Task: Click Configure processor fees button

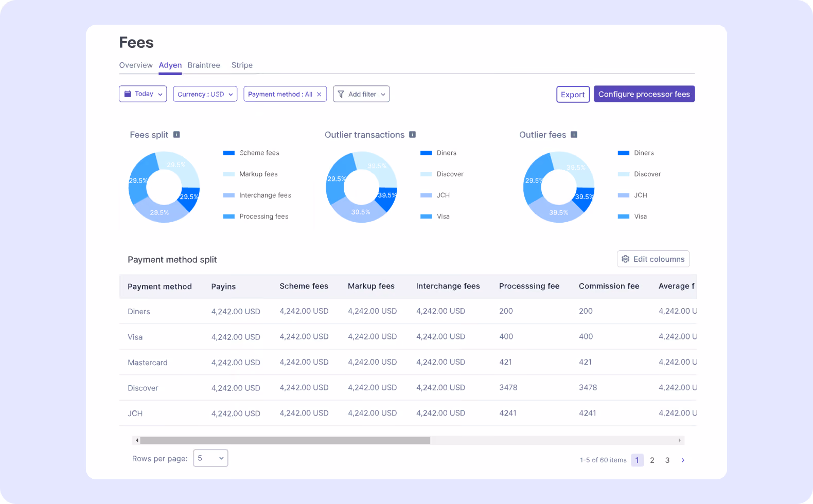Action: pos(644,94)
